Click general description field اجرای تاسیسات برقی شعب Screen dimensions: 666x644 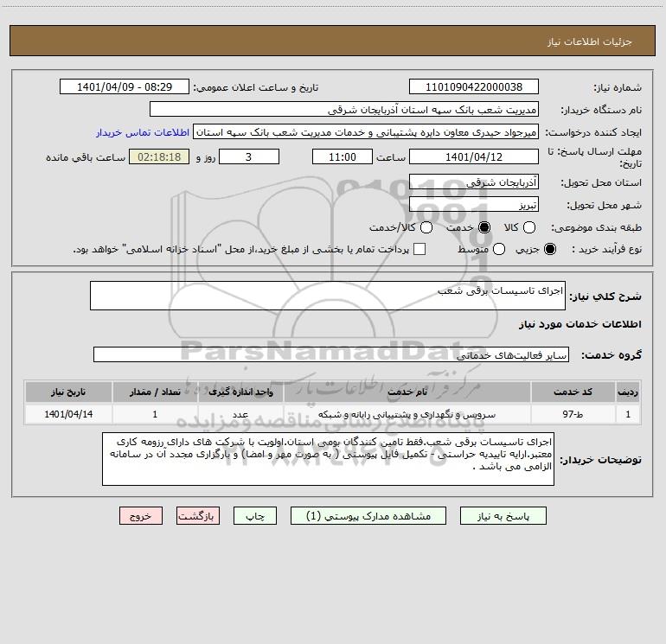click(328, 296)
